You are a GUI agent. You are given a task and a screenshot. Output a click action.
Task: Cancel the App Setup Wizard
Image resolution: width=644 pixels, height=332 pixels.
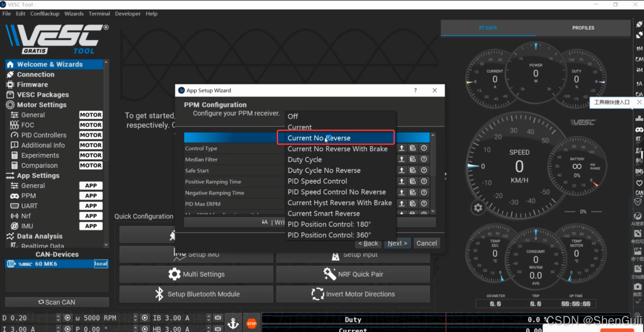pos(427,243)
